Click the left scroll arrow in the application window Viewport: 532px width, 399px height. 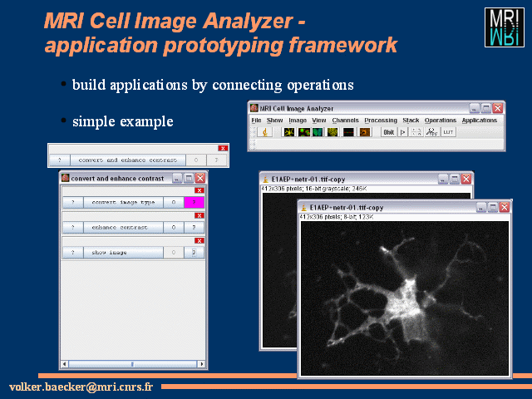click(x=65, y=364)
